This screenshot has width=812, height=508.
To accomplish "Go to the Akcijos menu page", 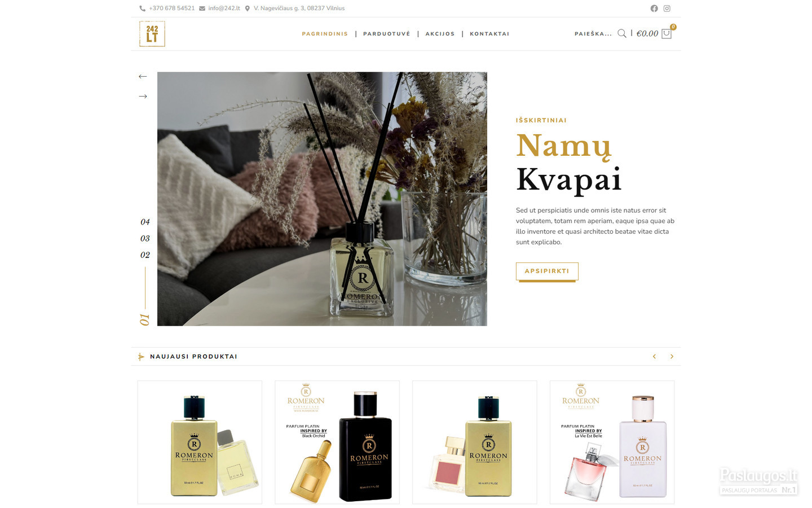I will click(x=440, y=34).
